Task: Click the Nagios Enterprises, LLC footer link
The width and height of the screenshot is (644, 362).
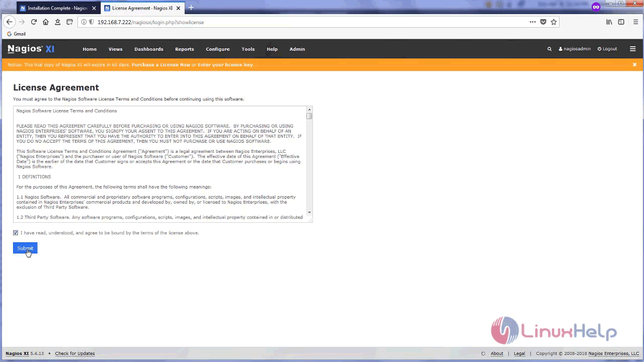Action: [613, 353]
